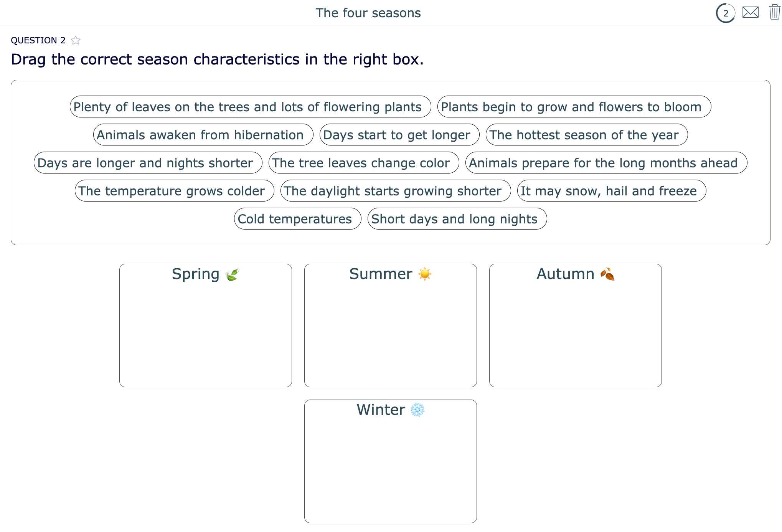
Task: Select 'Short days and long nights' chip
Action: (457, 219)
